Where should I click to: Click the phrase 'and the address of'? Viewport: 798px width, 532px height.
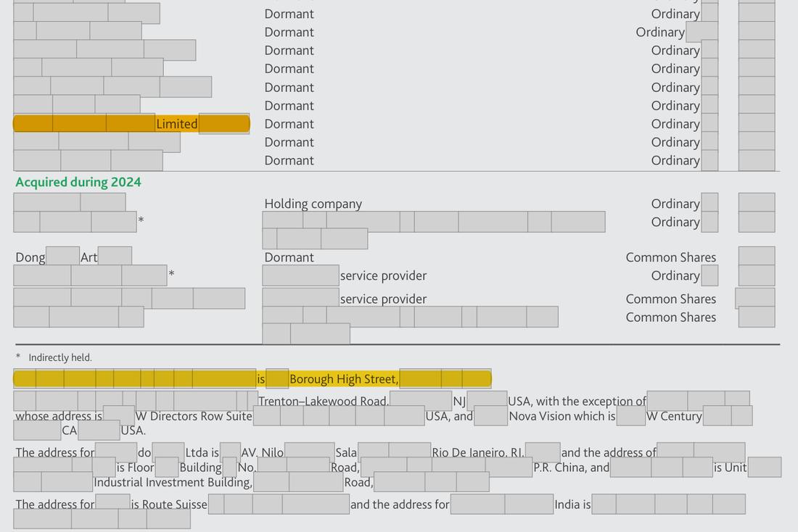coord(609,453)
